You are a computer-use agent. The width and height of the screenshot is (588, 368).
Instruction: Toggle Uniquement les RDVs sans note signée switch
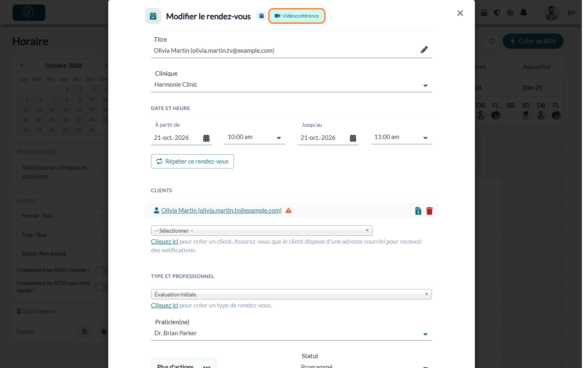coord(102,287)
